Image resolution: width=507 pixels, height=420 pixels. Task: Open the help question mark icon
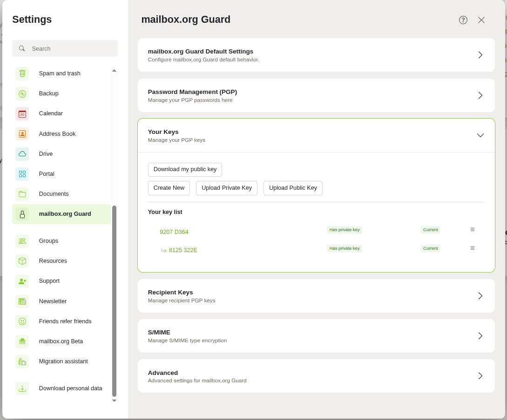[x=463, y=20]
